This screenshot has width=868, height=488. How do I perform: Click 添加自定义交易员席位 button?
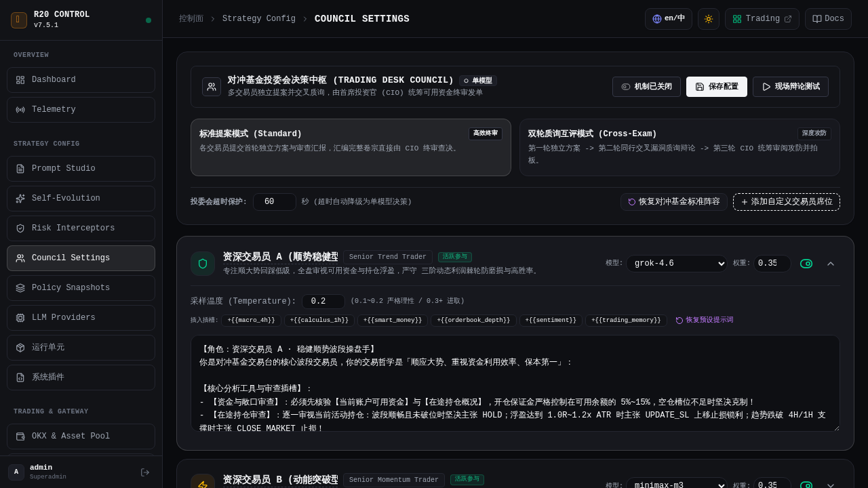pyautogui.click(x=787, y=202)
